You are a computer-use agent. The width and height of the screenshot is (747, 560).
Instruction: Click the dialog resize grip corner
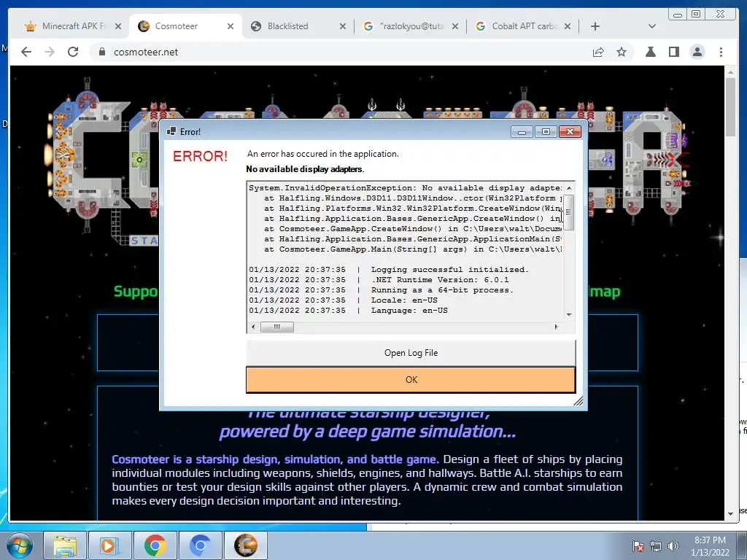coord(578,402)
